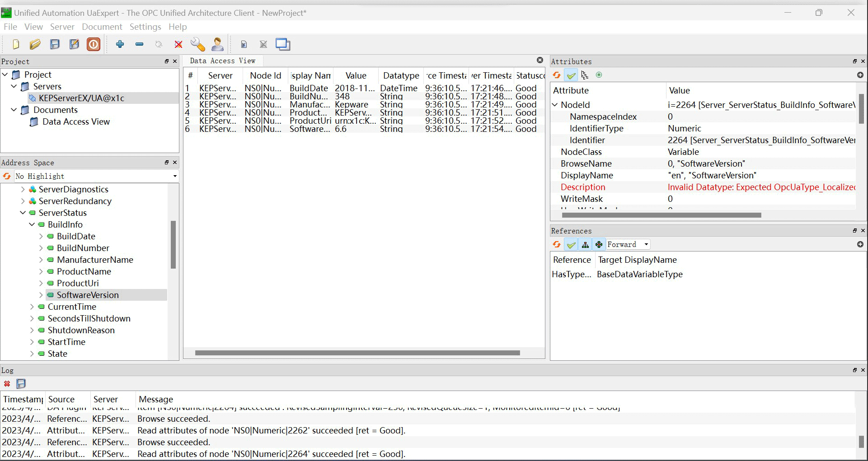
Task: Disconnect the server using the red X icon
Action: coord(178,44)
